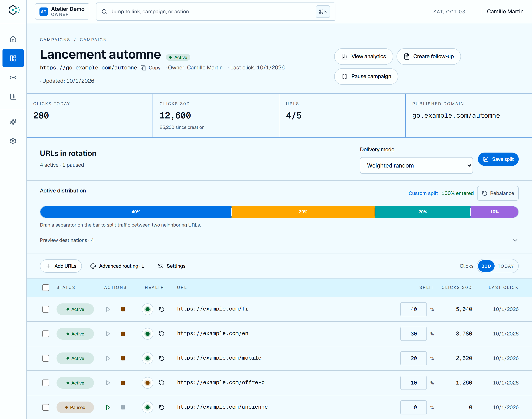
Task: Pause the example.com/en URL
Action: tap(123, 334)
